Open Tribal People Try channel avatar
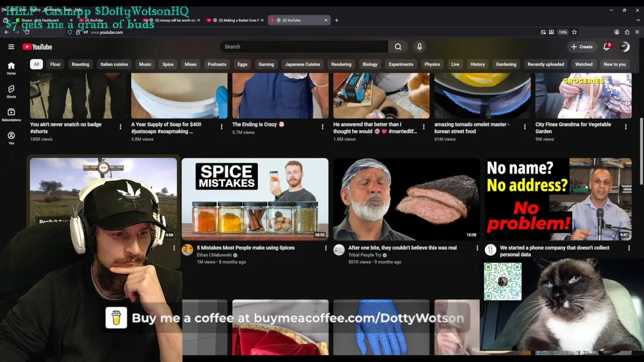This screenshot has width=644, height=362. (339, 250)
